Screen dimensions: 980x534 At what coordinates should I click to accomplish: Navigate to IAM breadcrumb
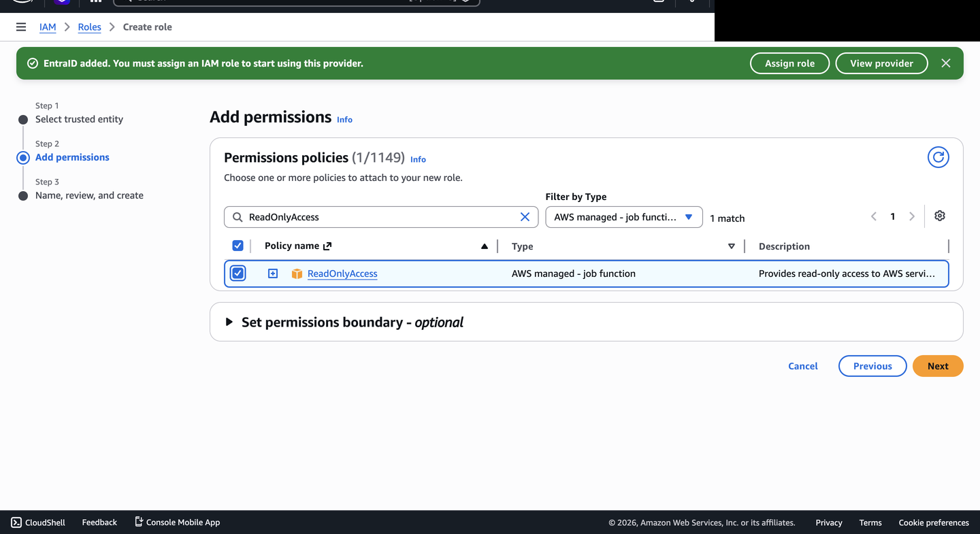click(x=48, y=27)
